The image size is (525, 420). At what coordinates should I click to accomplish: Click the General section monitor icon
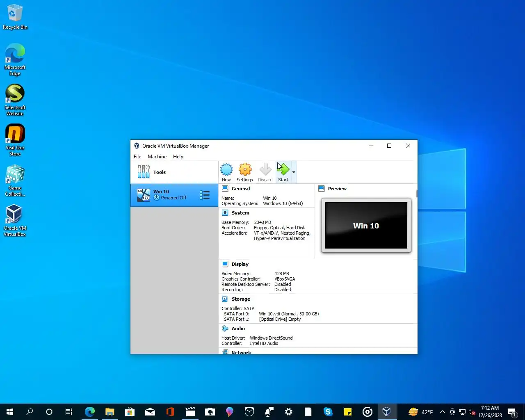pos(225,189)
